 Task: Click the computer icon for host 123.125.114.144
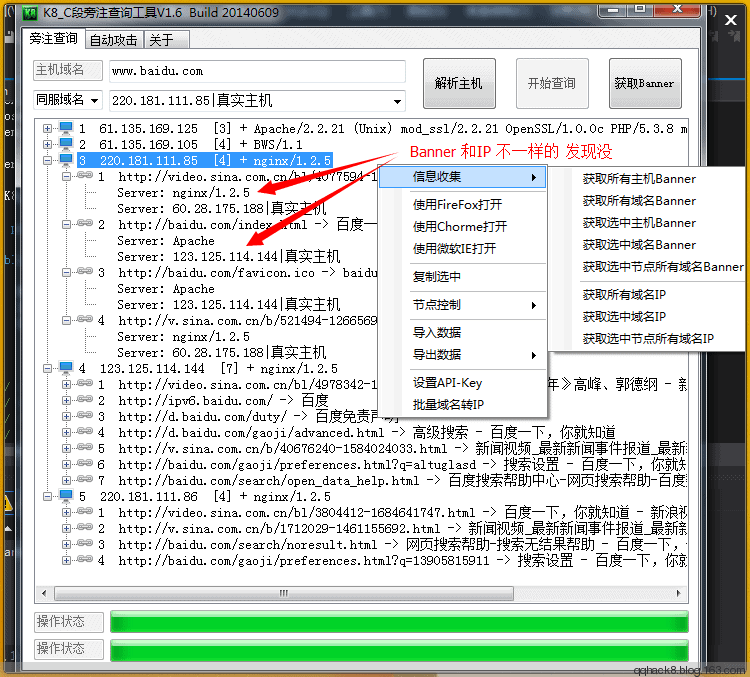(x=66, y=368)
